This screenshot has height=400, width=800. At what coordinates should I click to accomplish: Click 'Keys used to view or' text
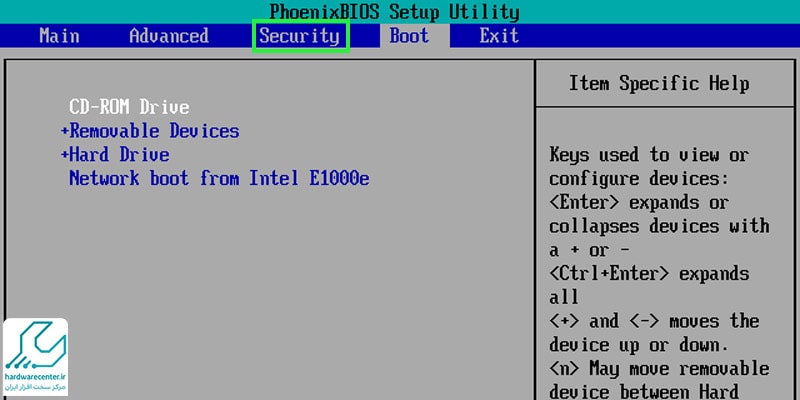tap(649, 155)
